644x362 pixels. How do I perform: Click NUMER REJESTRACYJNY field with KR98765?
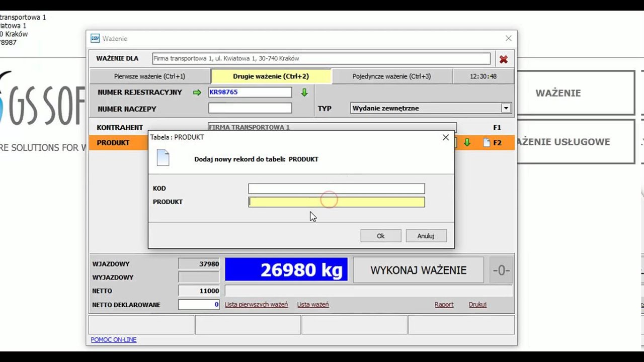click(x=250, y=93)
